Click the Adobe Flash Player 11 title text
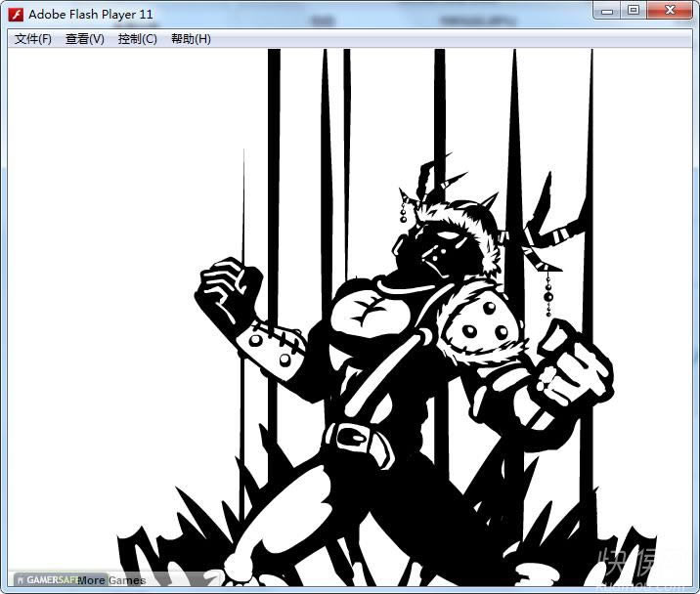Screen dimensions: 700x594 [90, 15]
